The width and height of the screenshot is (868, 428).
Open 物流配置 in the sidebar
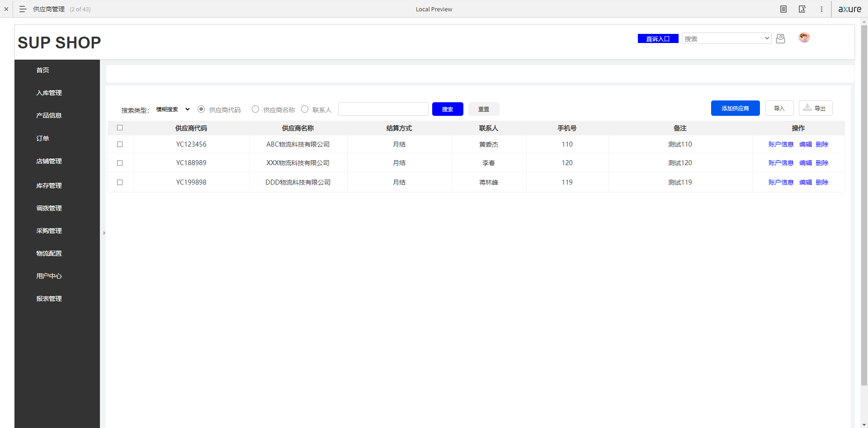[49, 253]
